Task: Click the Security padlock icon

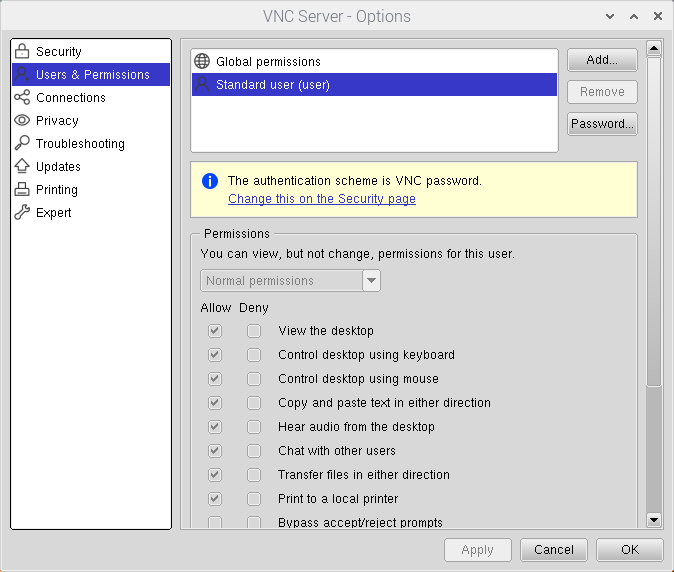Action: [22, 51]
